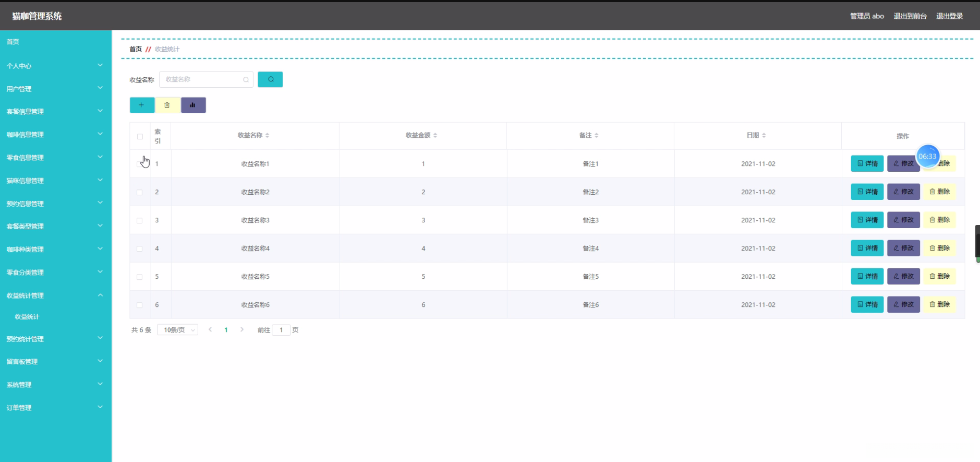Open the 预约统计管理 sidebar menu
980x462 pixels.
56,339
